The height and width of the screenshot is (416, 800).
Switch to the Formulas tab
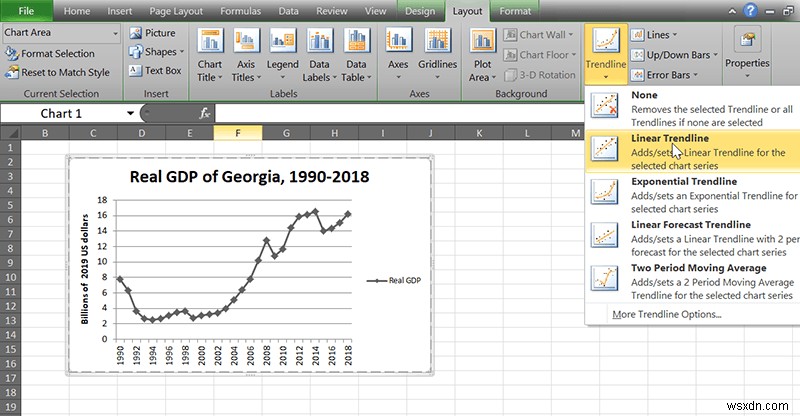pos(240,11)
